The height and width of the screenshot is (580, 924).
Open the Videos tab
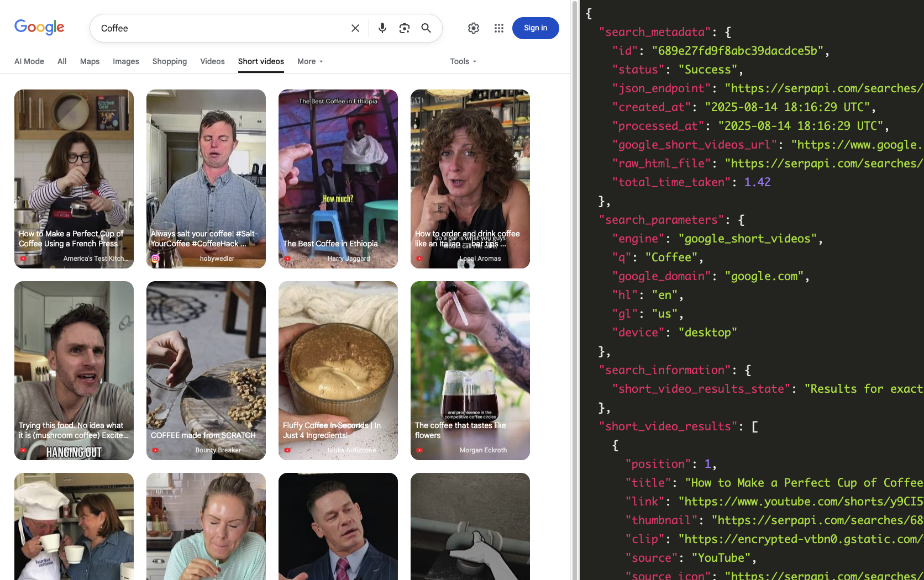click(x=212, y=61)
